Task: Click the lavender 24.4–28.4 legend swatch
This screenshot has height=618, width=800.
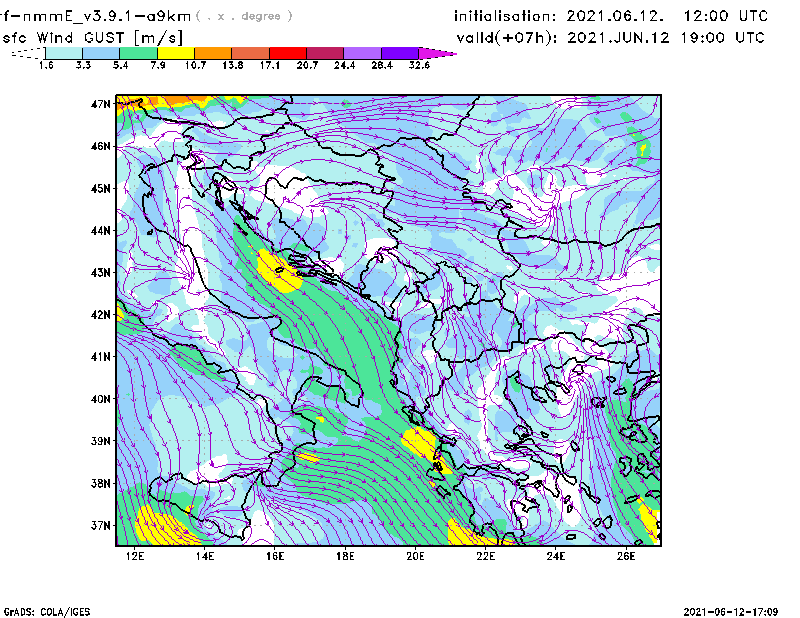Action: point(363,53)
